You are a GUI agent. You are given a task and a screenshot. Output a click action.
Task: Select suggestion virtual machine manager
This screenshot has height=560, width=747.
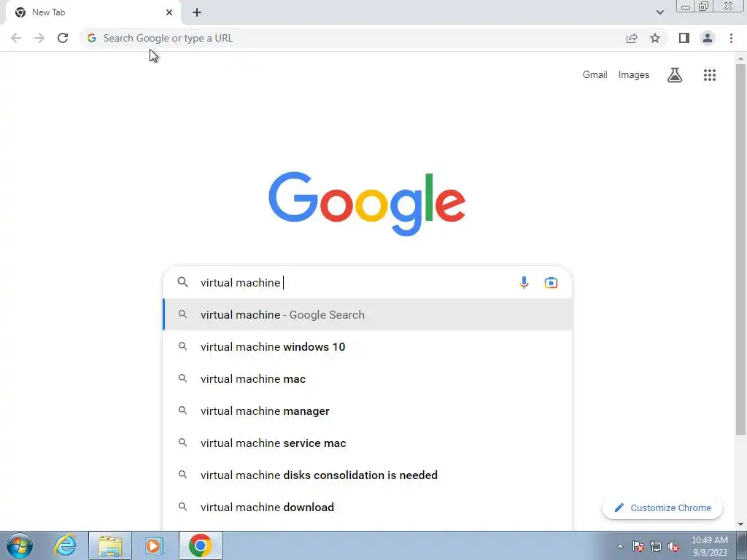[368, 411]
